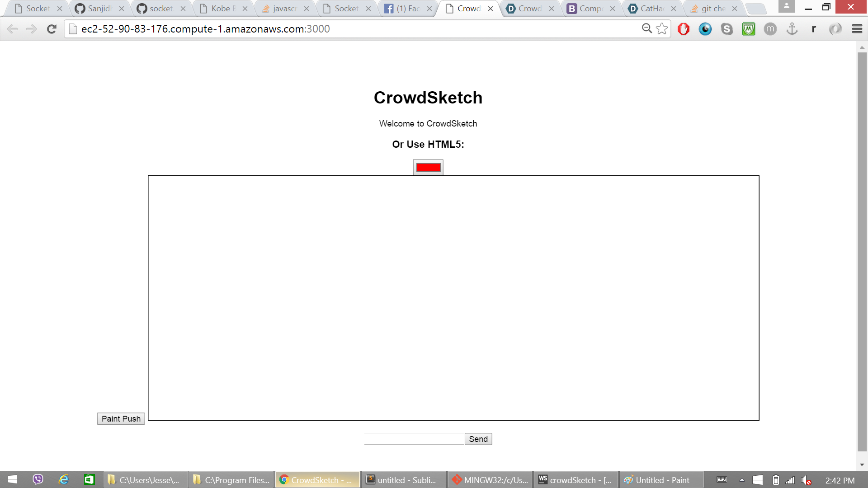Click the Skype extension icon
Viewport: 868px width, 488px height.
click(x=726, y=29)
